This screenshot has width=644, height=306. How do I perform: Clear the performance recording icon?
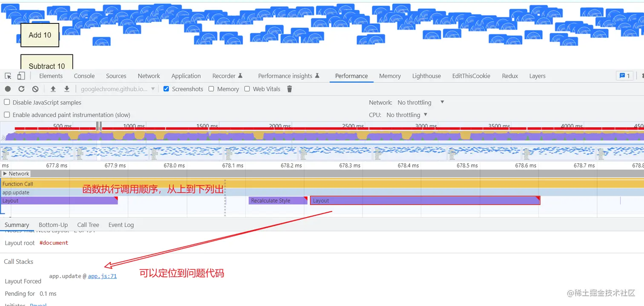(x=35, y=89)
